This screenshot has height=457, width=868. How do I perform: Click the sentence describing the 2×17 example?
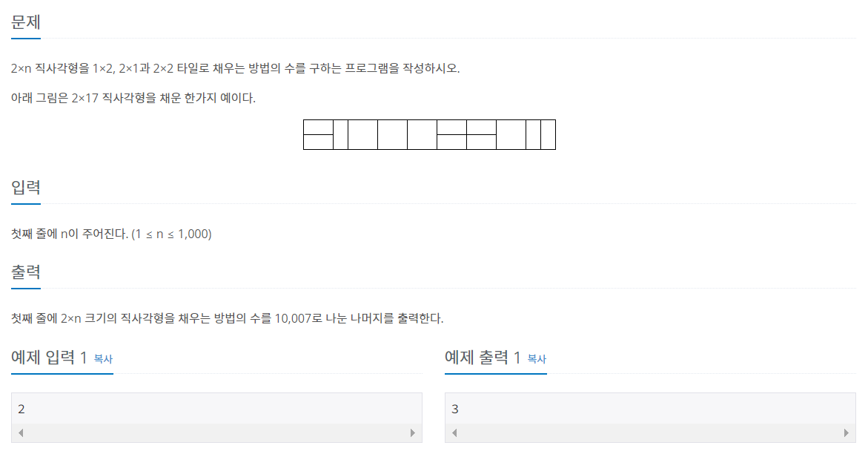133,98
